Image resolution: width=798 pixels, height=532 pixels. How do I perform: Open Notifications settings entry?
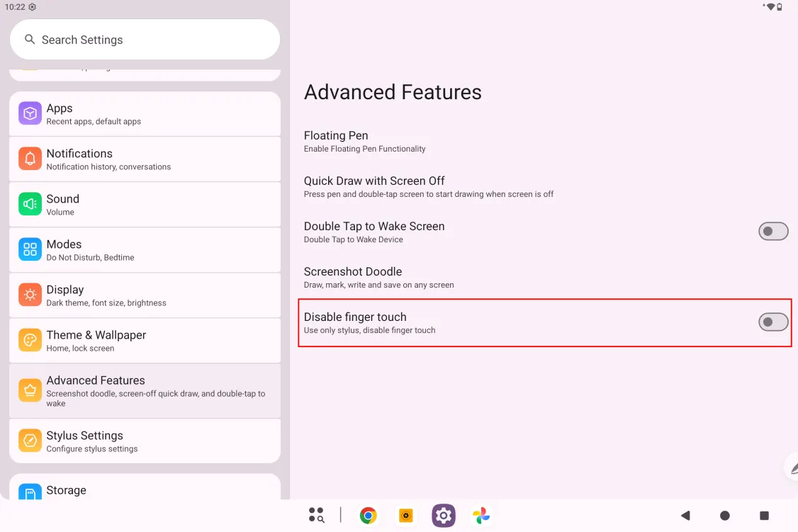(145, 159)
